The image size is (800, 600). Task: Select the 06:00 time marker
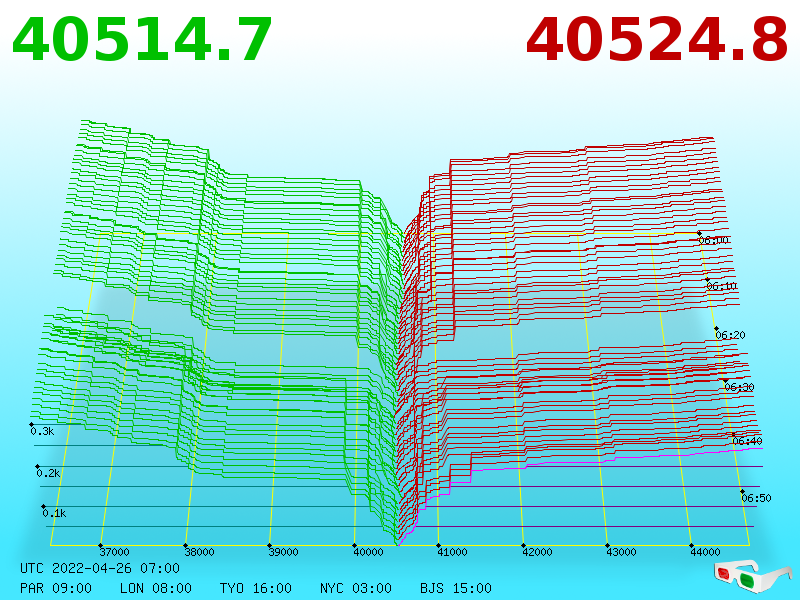click(x=713, y=240)
